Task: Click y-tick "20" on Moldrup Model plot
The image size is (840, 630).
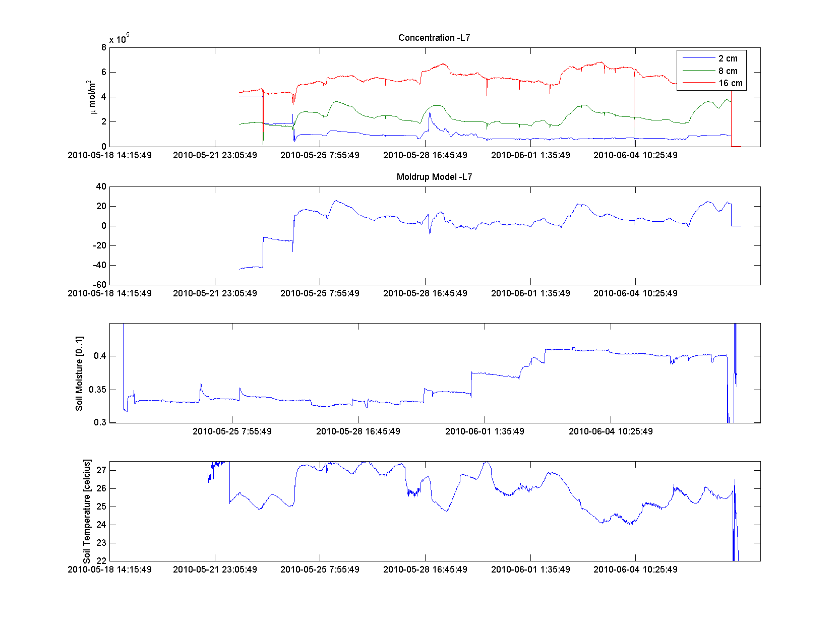Action: coord(101,206)
